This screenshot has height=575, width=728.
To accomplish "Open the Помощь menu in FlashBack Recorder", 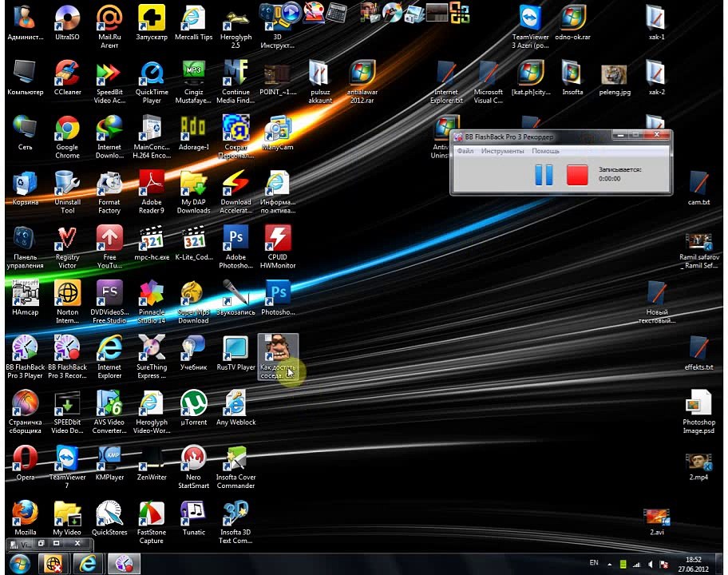I will [545, 151].
